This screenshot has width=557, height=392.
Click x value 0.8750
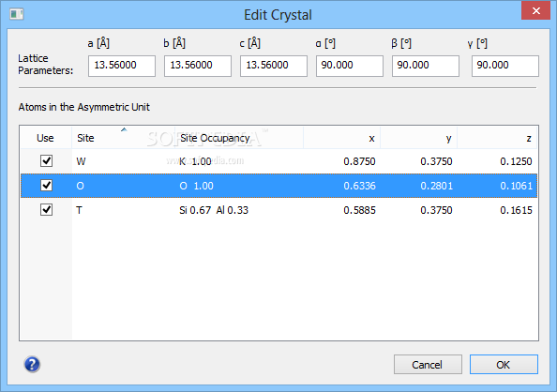point(359,161)
